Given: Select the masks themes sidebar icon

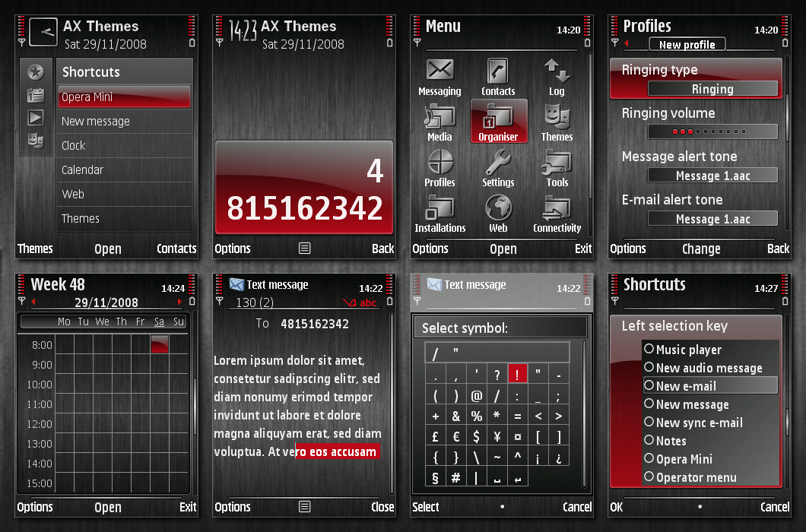Looking at the screenshot, I should pos(36,141).
